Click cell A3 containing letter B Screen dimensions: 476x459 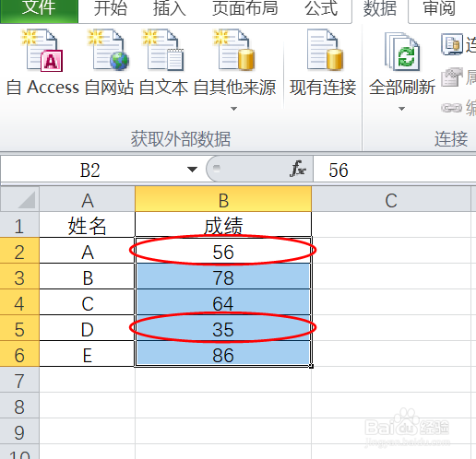[x=88, y=277]
